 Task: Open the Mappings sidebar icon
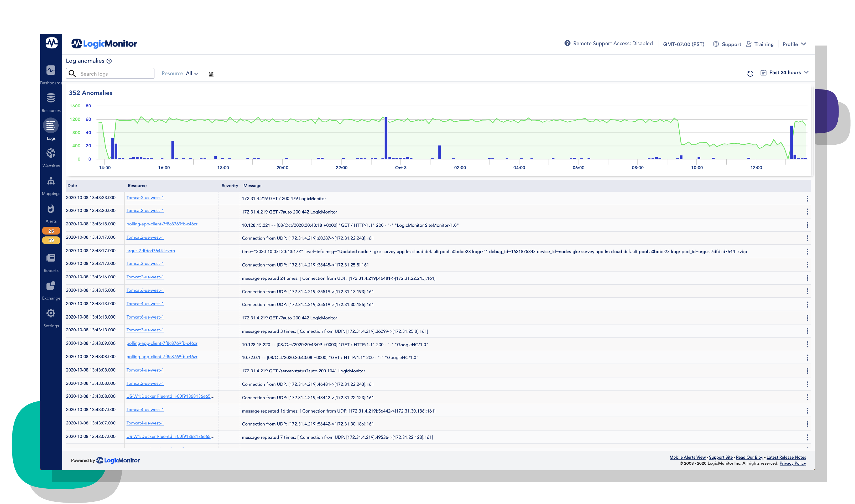51,181
